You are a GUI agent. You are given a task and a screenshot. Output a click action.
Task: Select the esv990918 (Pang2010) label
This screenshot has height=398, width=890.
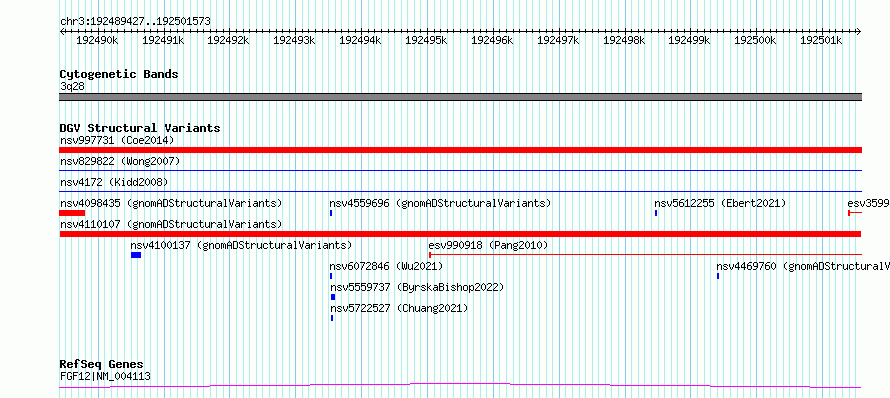(x=488, y=245)
